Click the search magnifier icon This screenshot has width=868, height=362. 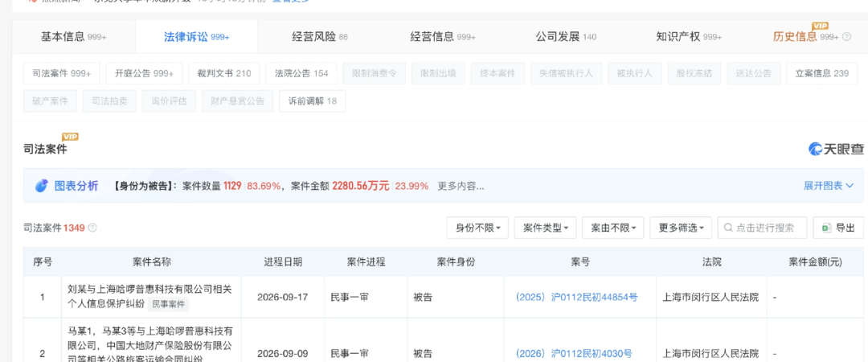[x=728, y=228]
